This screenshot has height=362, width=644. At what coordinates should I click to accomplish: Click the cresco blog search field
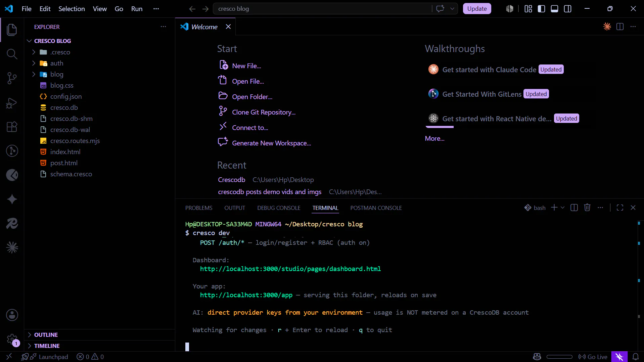[x=322, y=9]
